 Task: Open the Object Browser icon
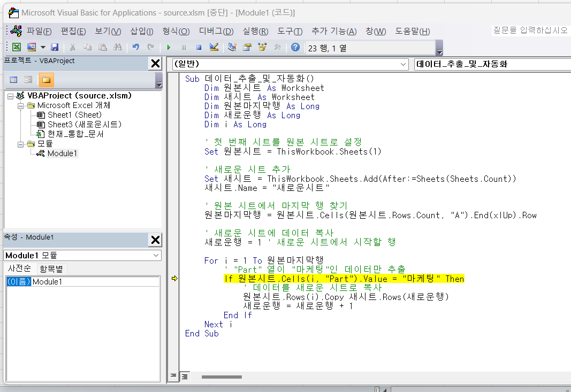coord(262,47)
